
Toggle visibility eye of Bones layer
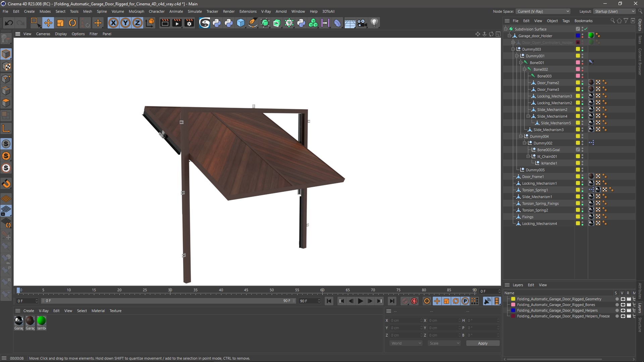(623, 305)
